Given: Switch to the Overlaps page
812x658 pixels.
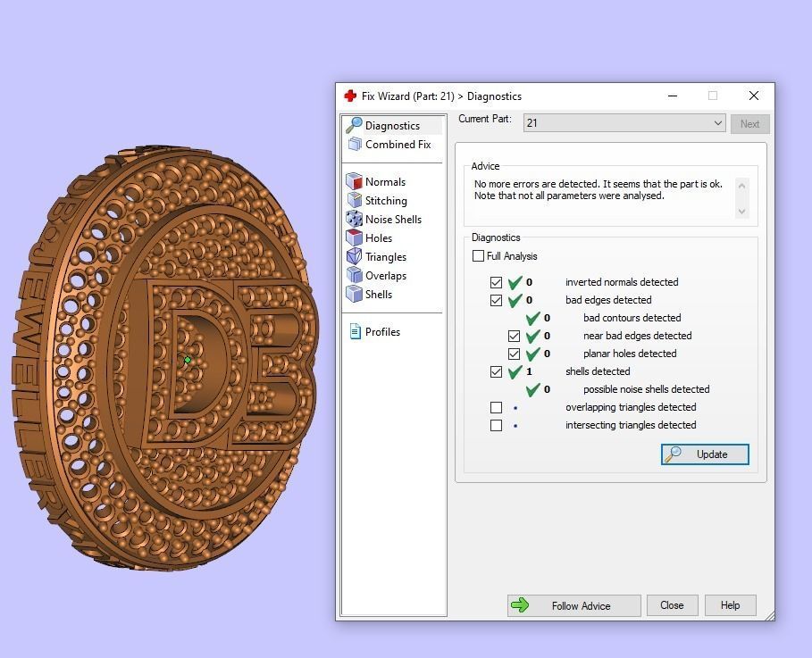Looking at the screenshot, I should pyautogui.click(x=386, y=275).
